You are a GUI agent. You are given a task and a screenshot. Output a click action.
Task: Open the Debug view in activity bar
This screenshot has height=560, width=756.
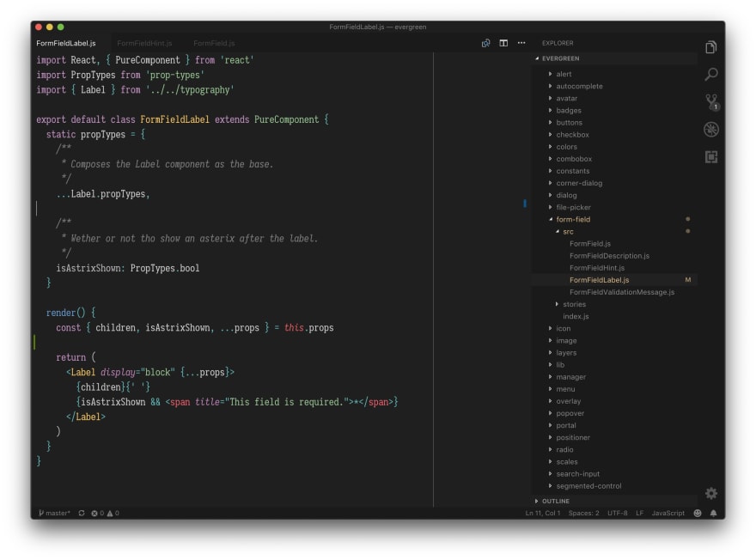click(x=710, y=129)
